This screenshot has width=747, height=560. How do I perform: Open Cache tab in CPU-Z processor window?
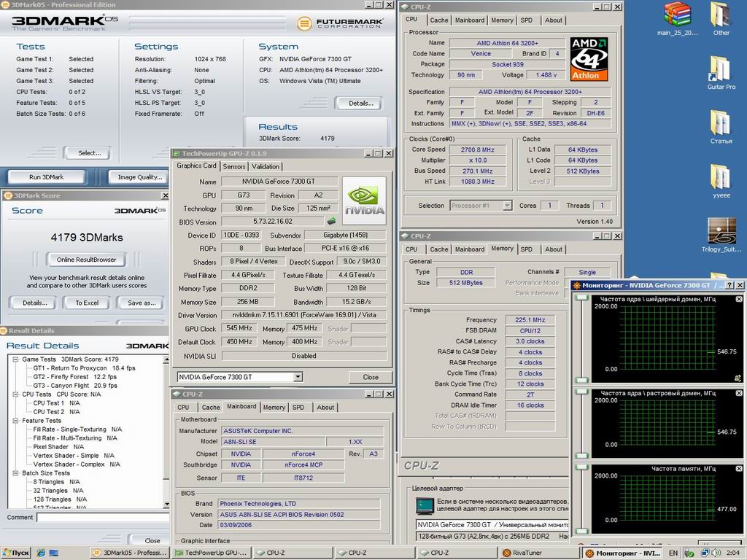point(438,20)
